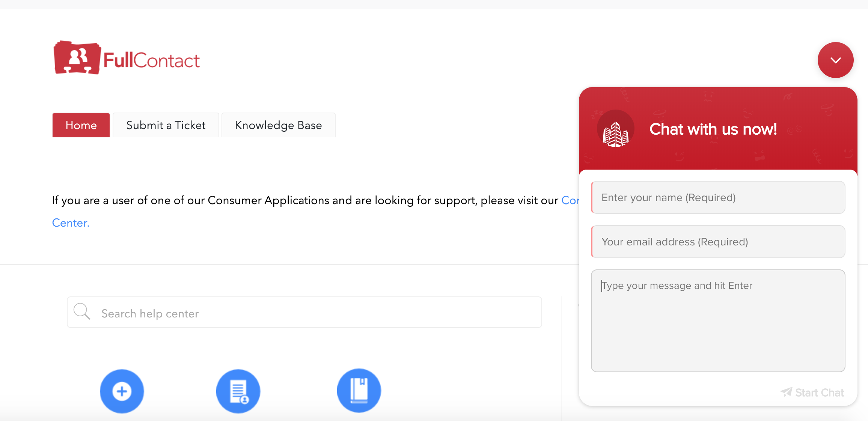Focus the email address field
This screenshot has height=421, width=868.
pos(718,242)
